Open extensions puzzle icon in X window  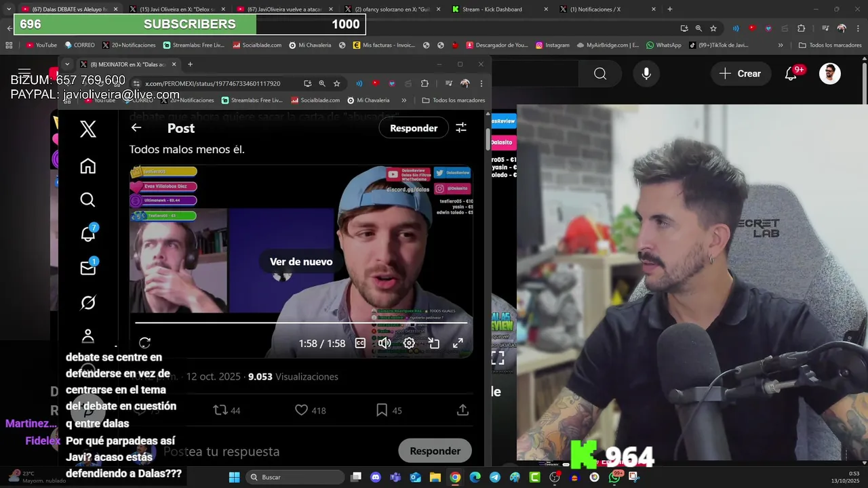coord(425,83)
